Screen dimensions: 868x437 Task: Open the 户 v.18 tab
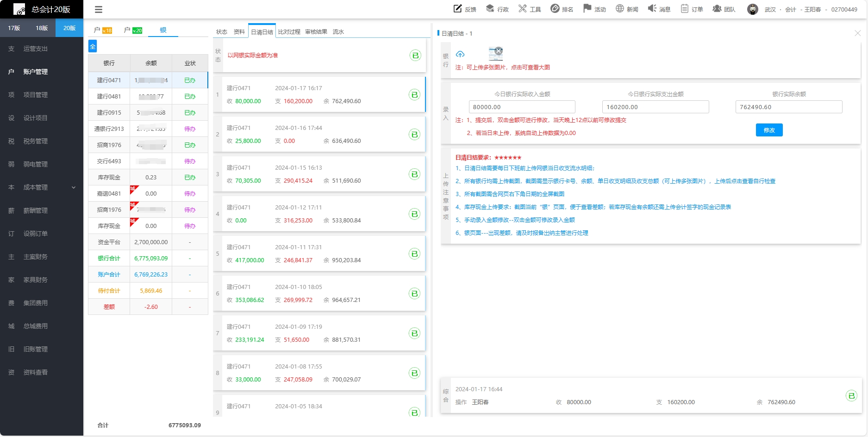tap(103, 30)
